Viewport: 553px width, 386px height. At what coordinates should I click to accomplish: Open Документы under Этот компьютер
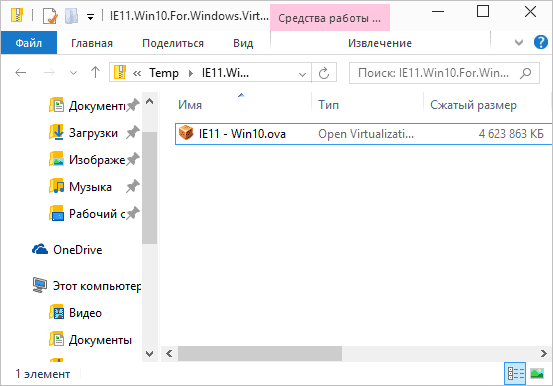pyautogui.click(x=100, y=340)
